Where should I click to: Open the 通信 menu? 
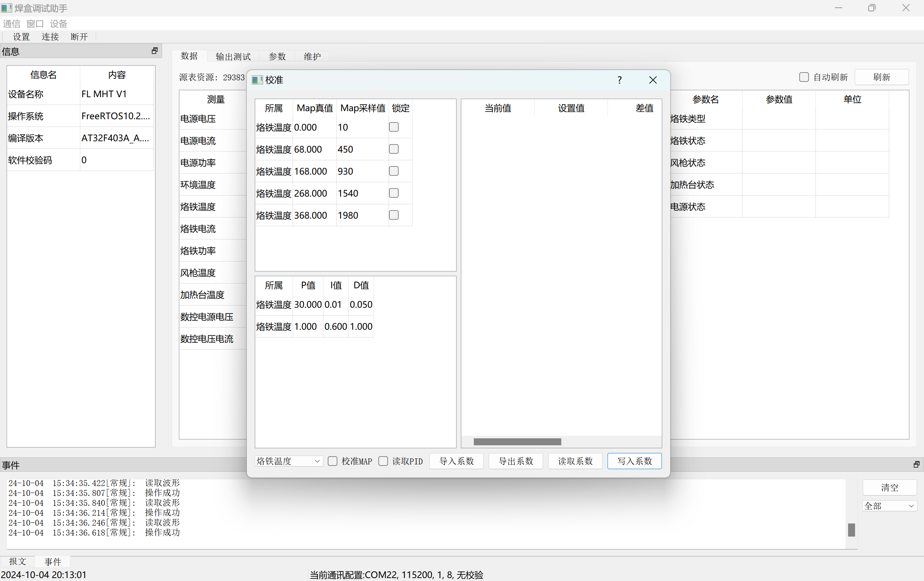pos(11,24)
